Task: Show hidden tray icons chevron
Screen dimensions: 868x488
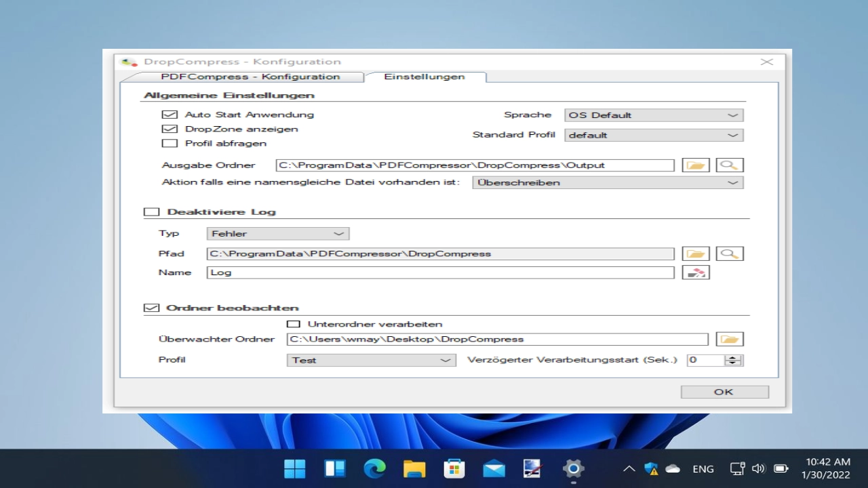Action: click(629, 468)
